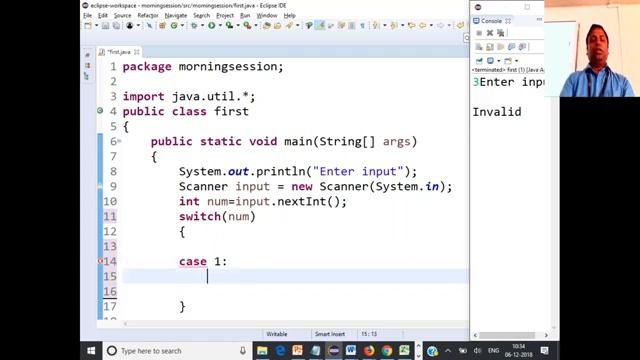Open the Navigate menu

[176, 16]
